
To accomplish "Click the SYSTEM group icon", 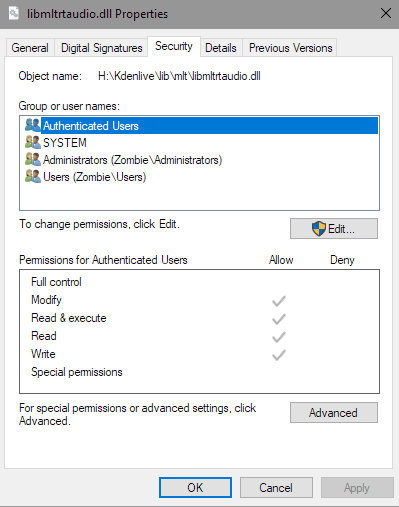I will point(33,143).
